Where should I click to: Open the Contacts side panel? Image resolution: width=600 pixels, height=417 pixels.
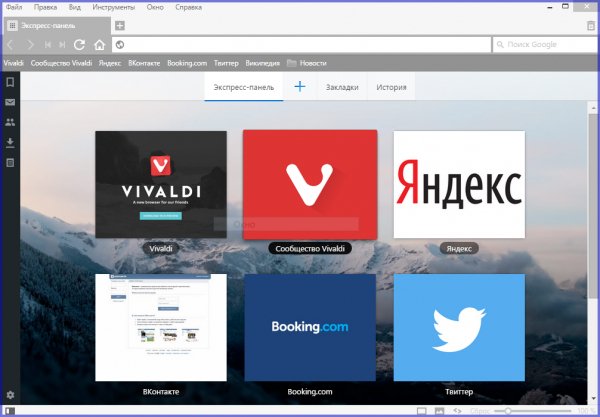click(10, 122)
